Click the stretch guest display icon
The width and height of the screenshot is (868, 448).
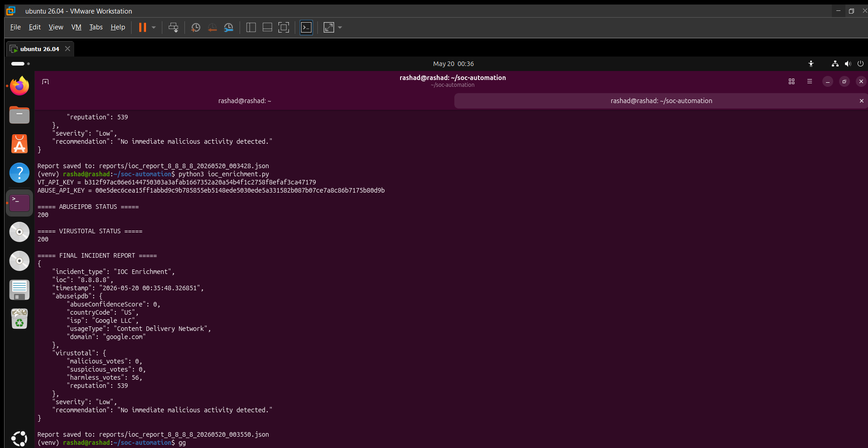[x=329, y=28]
